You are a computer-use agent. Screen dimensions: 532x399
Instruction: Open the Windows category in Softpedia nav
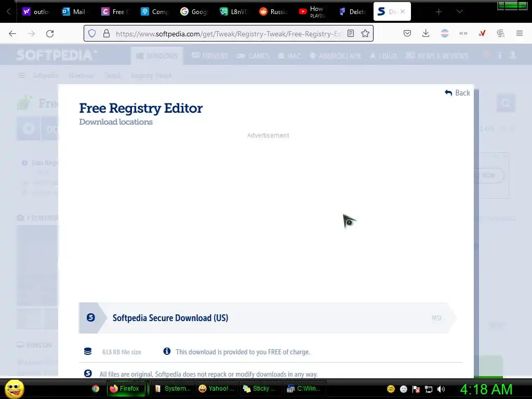(x=157, y=56)
